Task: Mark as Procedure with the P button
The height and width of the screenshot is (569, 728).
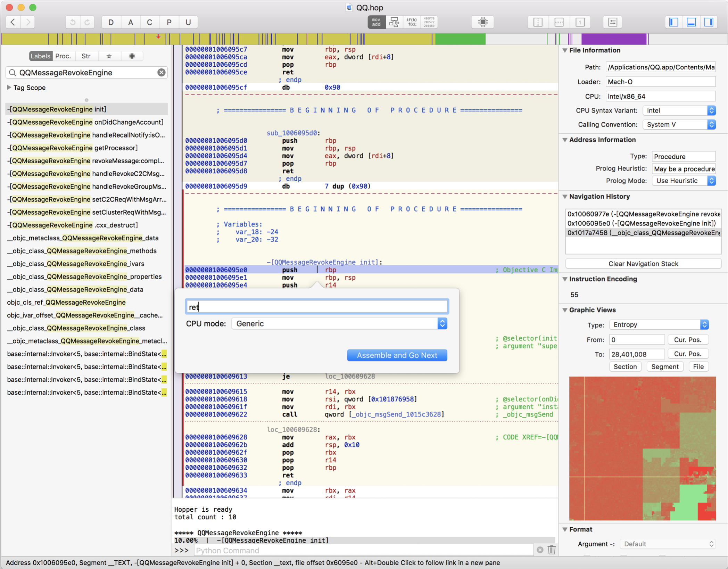Action: [169, 22]
